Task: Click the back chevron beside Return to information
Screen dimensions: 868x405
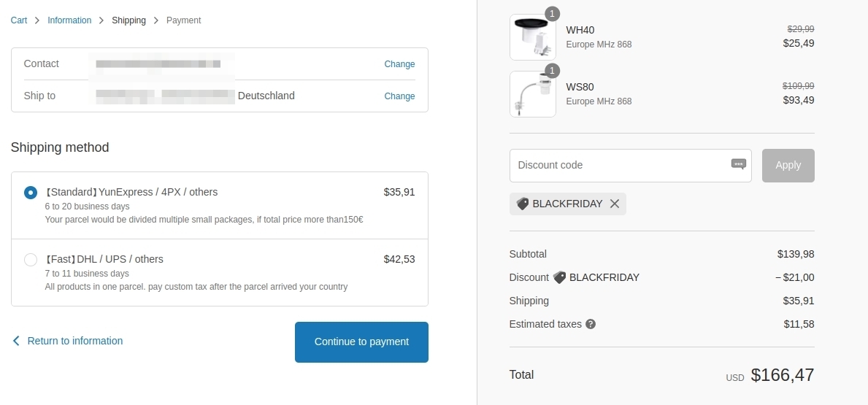Action: pyautogui.click(x=16, y=341)
